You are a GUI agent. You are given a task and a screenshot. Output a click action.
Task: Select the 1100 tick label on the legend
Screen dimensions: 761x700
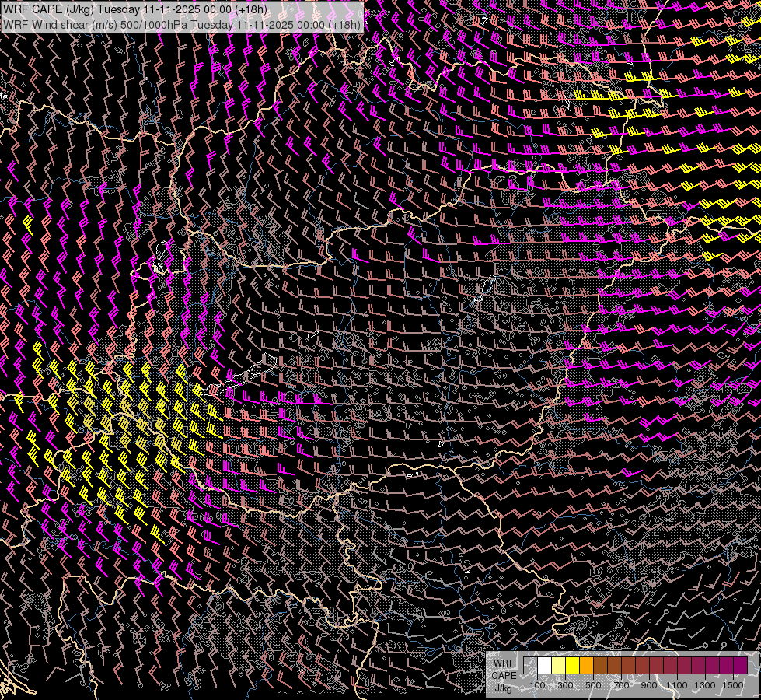677,685
